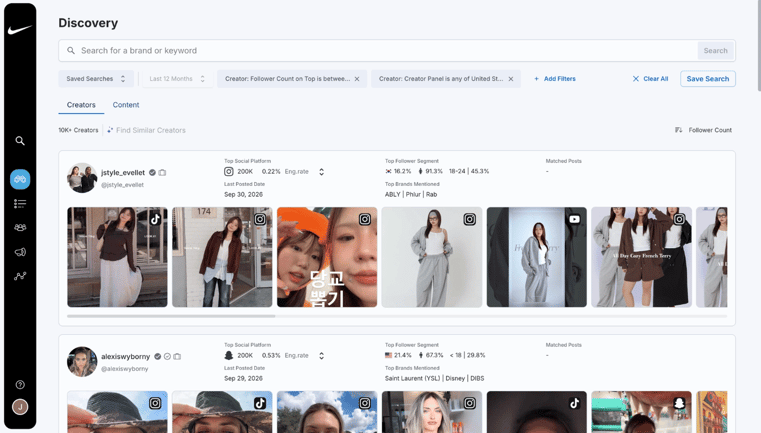Click the Add Filters link
This screenshot has height=433, width=761.
pyautogui.click(x=555, y=79)
